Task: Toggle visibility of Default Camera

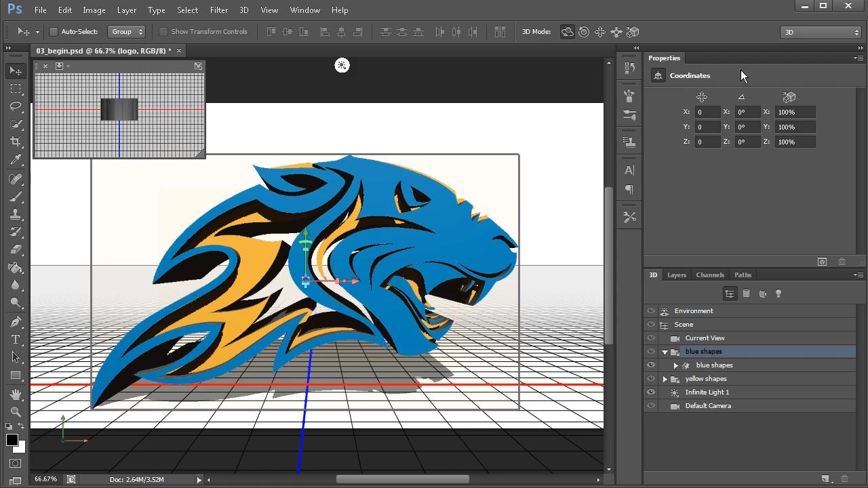Action: coord(651,406)
